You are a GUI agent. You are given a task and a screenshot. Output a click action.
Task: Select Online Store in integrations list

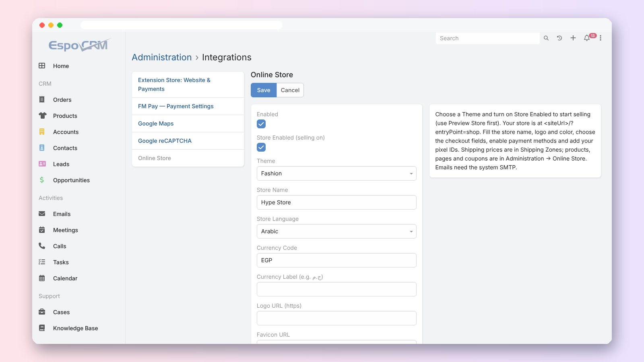pyautogui.click(x=188, y=158)
